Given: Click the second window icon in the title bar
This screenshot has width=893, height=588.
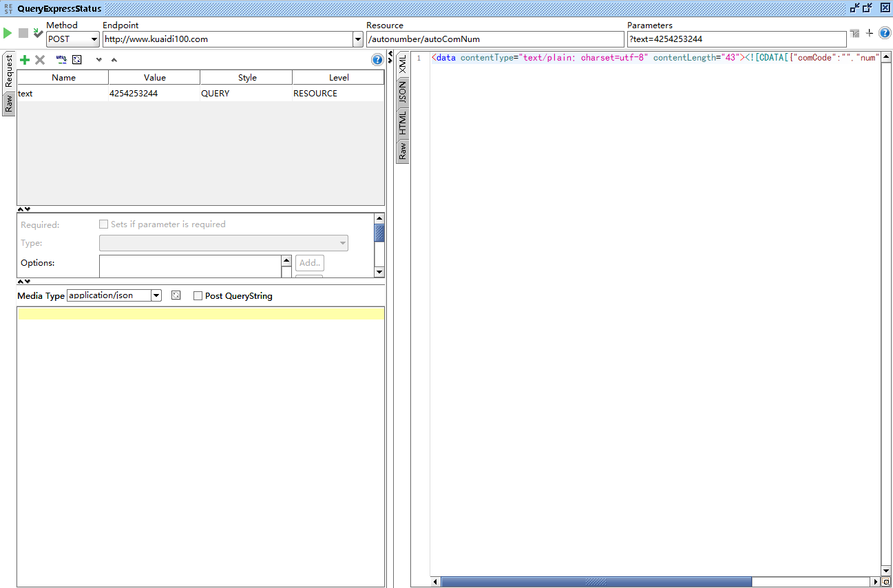Looking at the screenshot, I should pyautogui.click(x=868, y=8).
